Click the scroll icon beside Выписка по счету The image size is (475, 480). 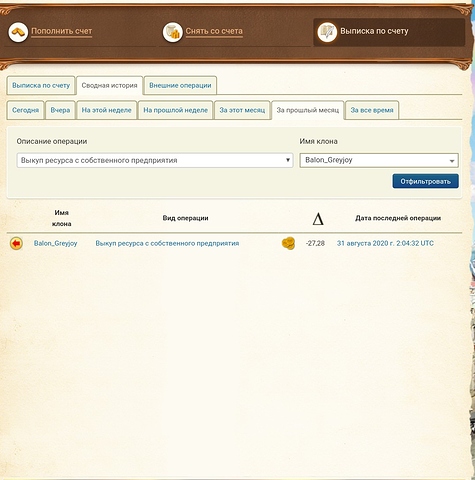coord(327,32)
